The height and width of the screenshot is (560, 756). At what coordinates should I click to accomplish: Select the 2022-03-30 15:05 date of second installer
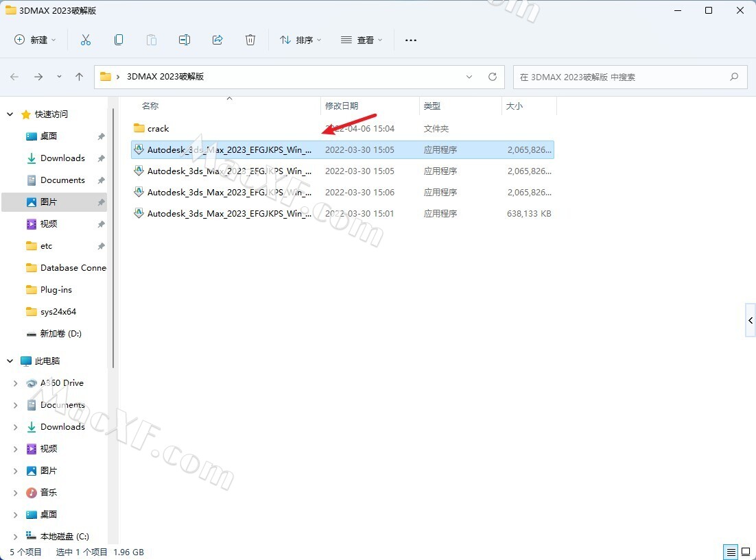(359, 171)
